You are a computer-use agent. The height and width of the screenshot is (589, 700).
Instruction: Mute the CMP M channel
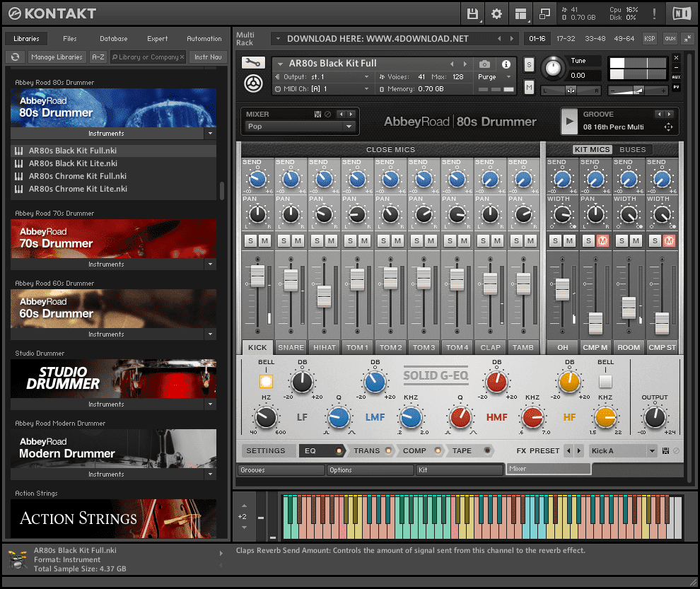click(x=602, y=241)
